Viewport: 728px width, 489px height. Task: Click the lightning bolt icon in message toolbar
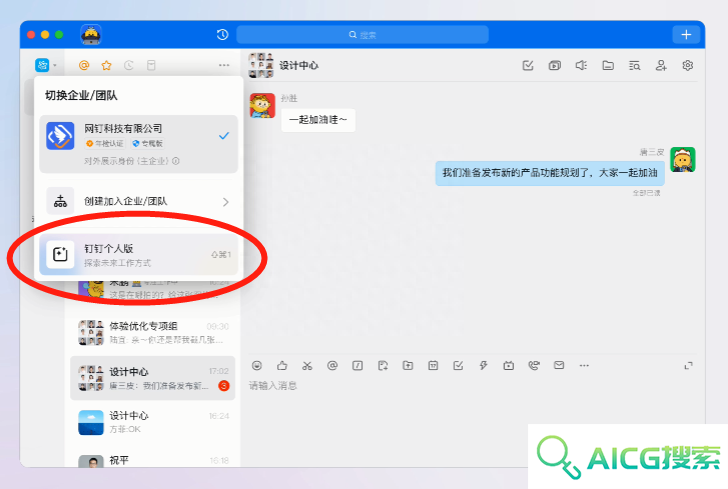tap(483, 365)
